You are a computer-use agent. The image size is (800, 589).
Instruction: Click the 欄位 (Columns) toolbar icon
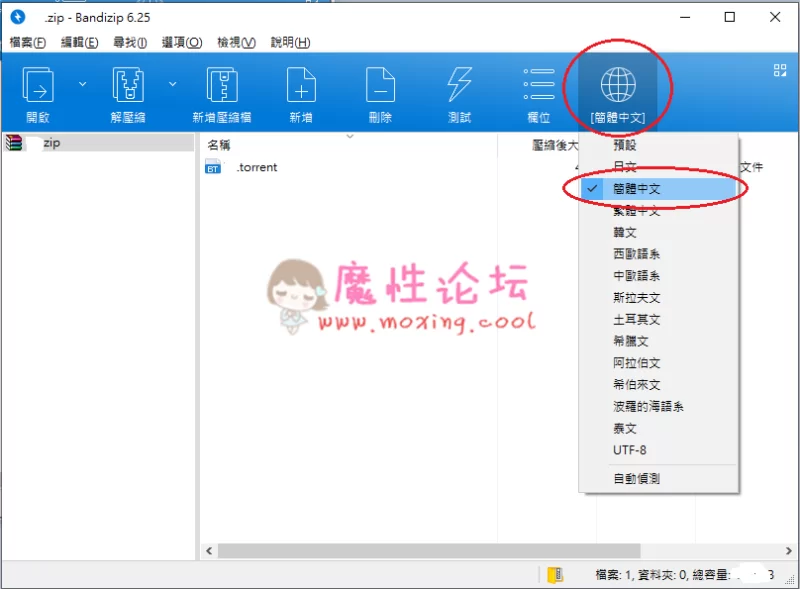[x=538, y=86]
